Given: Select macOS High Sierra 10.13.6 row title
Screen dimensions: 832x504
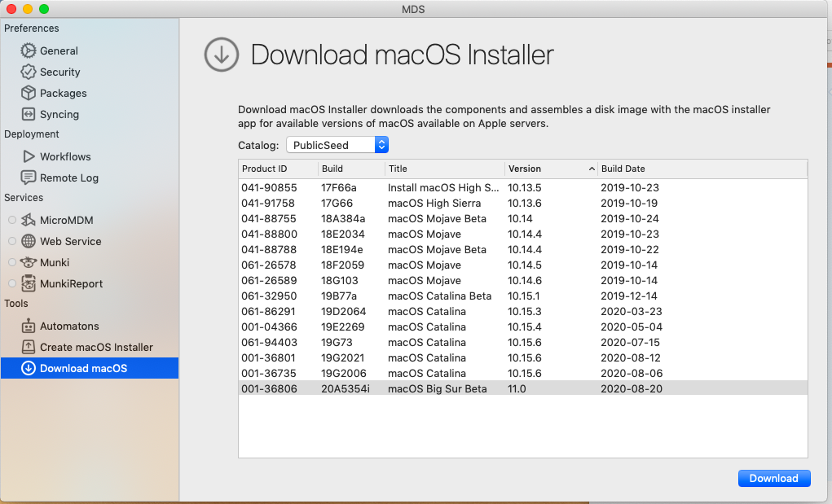Looking at the screenshot, I should [x=434, y=203].
